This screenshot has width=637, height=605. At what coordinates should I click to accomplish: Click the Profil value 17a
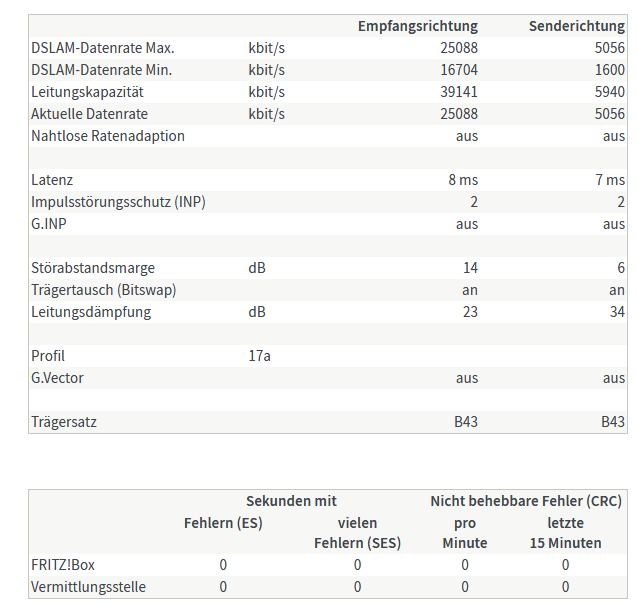(259, 356)
